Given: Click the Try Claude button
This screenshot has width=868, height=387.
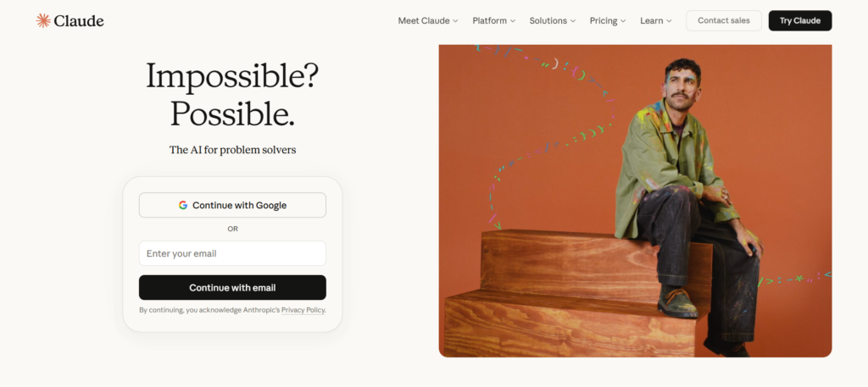Looking at the screenshot, I should click(800, 20).
